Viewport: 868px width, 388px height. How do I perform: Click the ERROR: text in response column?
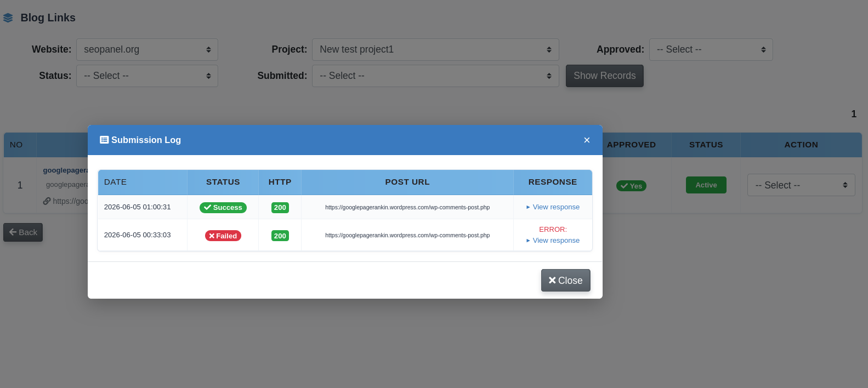(553, 230)
